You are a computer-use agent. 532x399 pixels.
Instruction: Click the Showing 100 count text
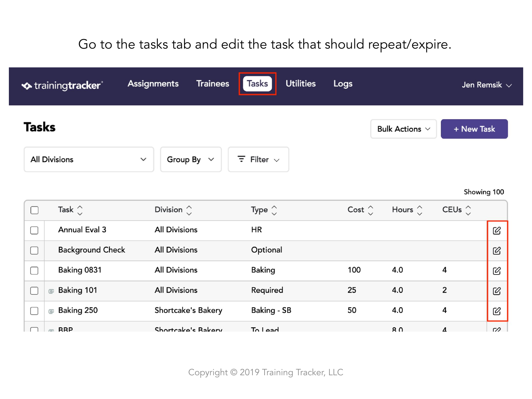(484, 192)
